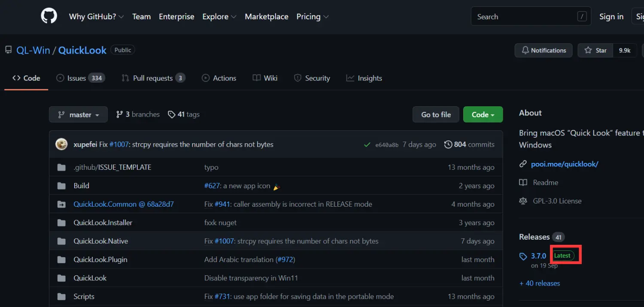Open the 804 commits history
644x307 pixels.
[x=469, y=144]
